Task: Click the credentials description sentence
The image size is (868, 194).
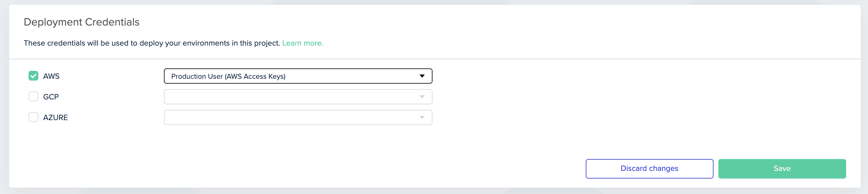Action: [152, 43]
